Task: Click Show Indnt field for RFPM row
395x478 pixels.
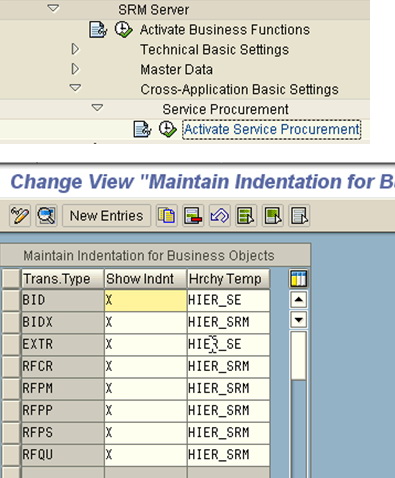Action: click(145, 388)
